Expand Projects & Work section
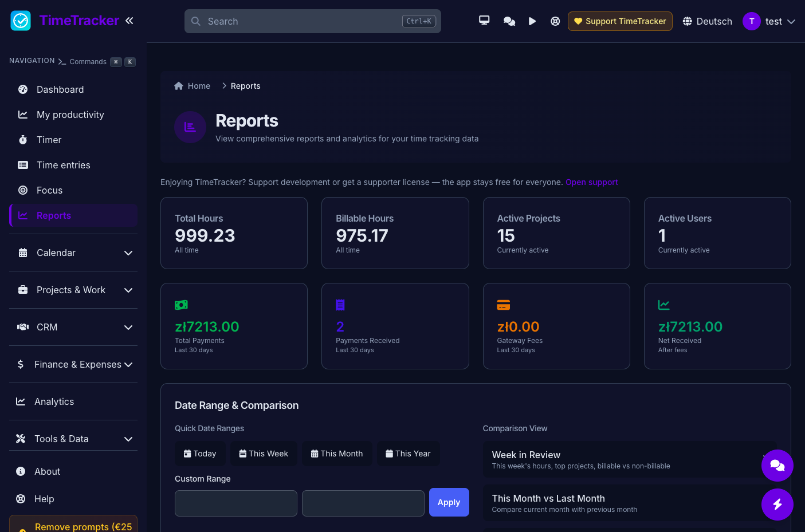This screenshot has height=532, width=805. click(73, 290)
